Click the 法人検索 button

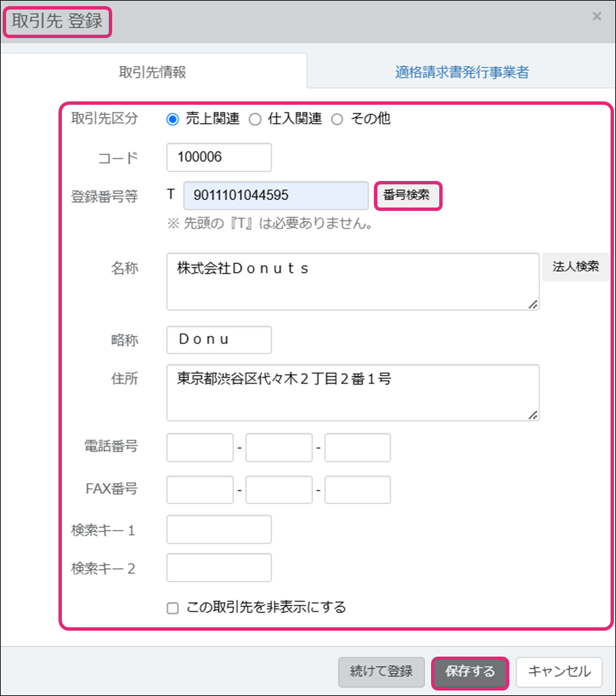[575, 267]
